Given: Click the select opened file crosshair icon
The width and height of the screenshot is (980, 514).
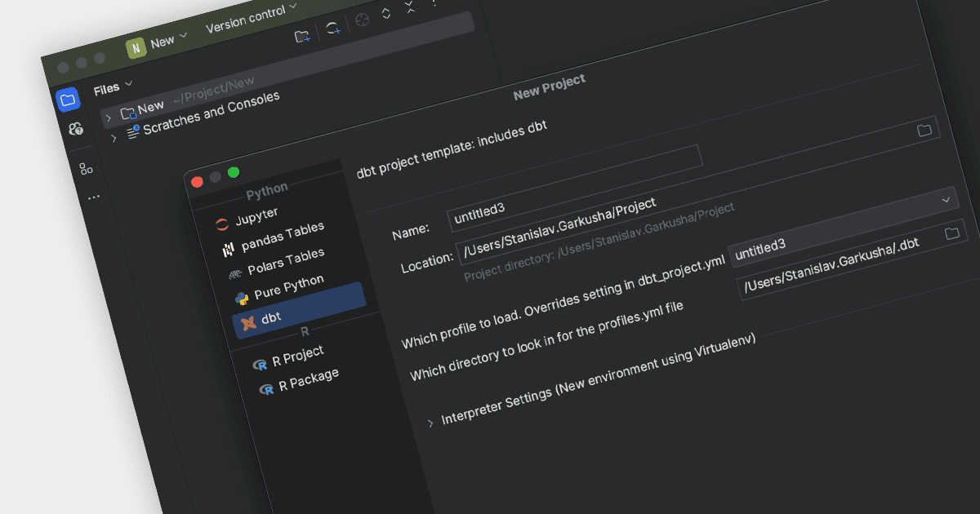Looking at the screenshot, I should point(362,20).
